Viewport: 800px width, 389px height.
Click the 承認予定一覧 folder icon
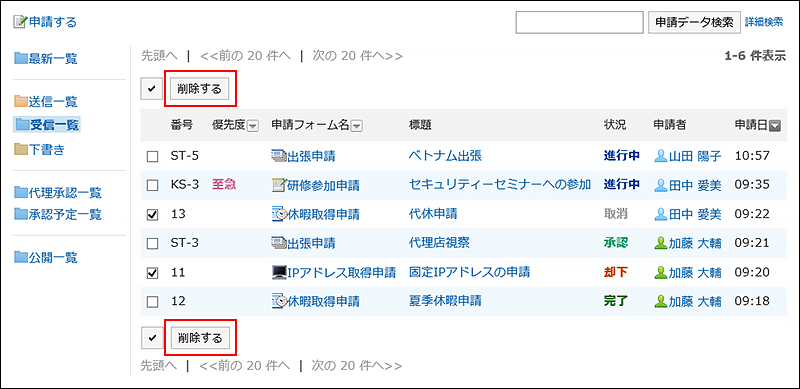(x=20, y=214)
